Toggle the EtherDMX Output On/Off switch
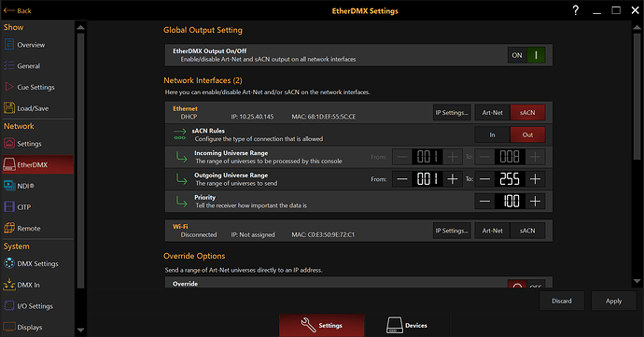644x337 pixels. tap(526, 55)
